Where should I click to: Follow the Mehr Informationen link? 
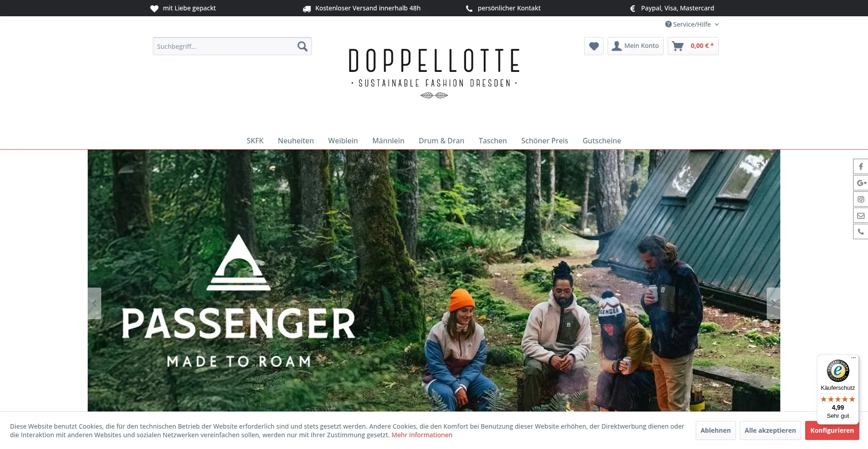pyautogui.click(x=422, y=435)
